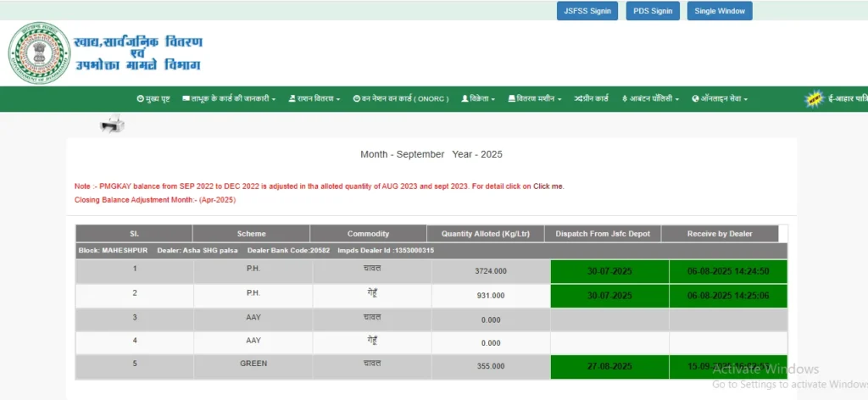
Task: Click quantity value 931.000
Action: [491, 296]
